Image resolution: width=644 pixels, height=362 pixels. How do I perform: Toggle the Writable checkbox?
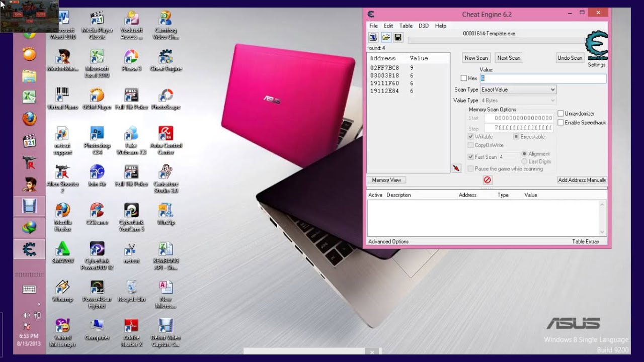[471, 137]
